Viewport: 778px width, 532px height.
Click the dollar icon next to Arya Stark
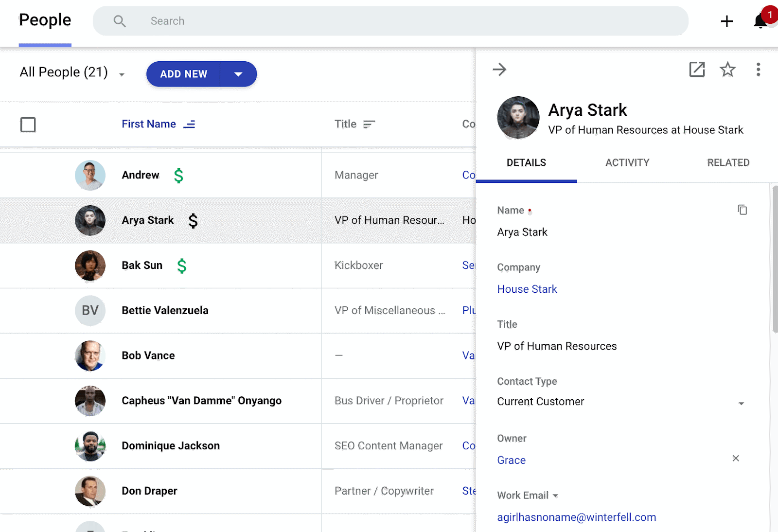click(x=193, y=220)
